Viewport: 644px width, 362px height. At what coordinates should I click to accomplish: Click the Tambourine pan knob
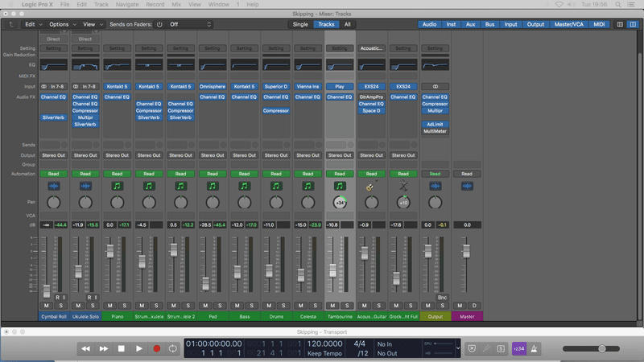pos(340,203)
